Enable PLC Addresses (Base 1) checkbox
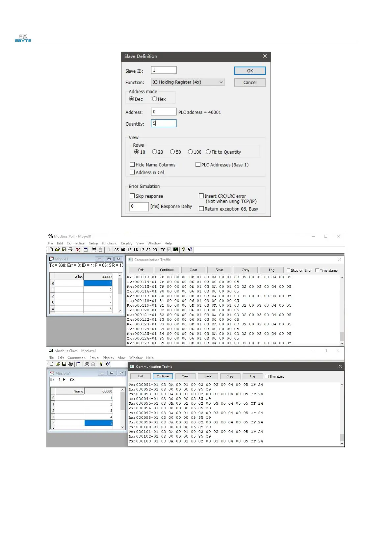This screenshot has width=392, height=554. point(198,164)
